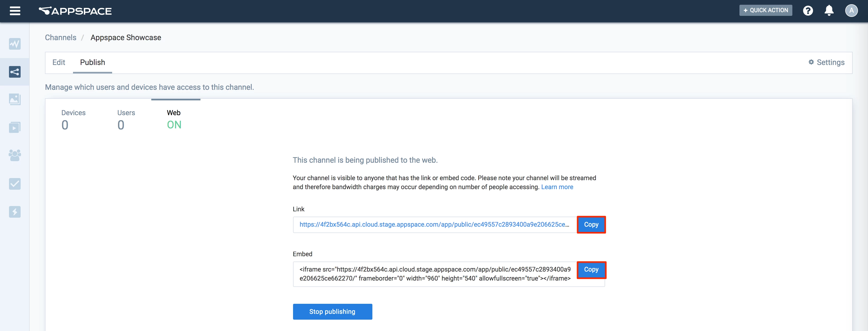This screenshot has height=331, width=868.
Task: Select the Channels share sidebar icon
Action: 15,72
